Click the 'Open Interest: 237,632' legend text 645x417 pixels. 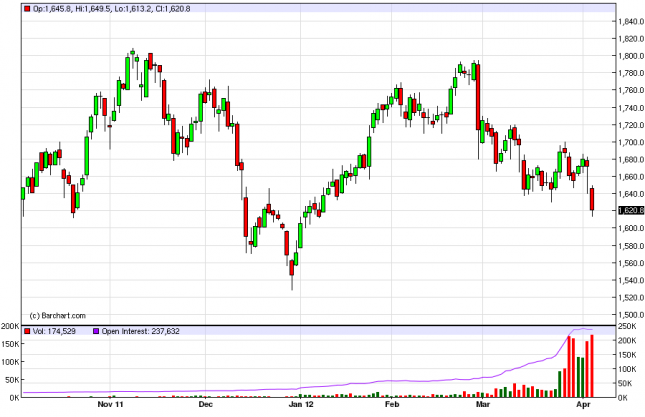[141, 331]
